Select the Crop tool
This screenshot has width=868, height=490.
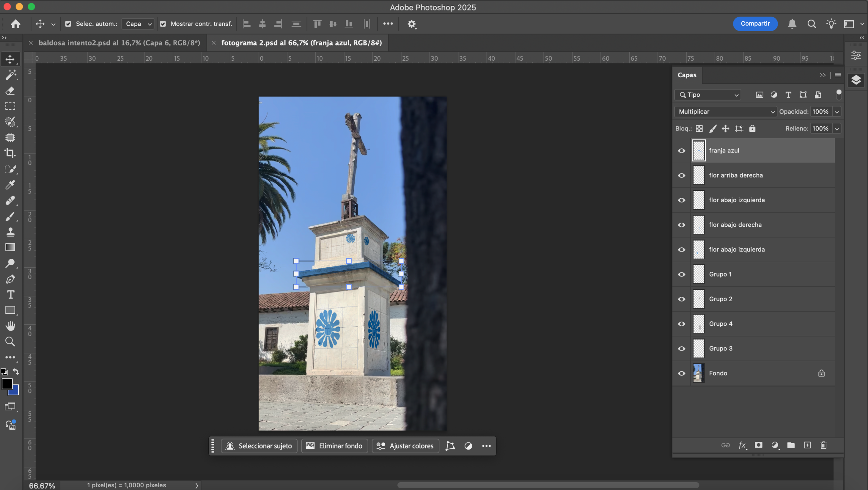click(x=10, y=153)
